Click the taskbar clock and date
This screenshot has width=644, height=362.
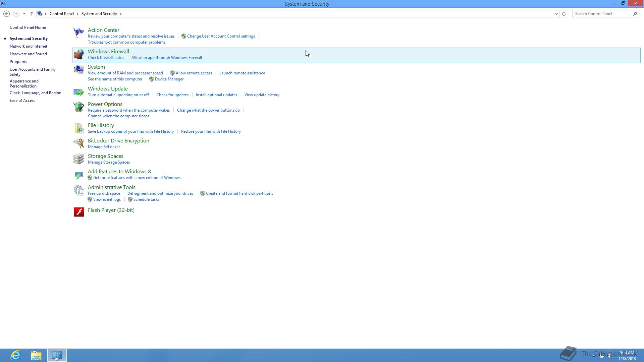tap(627, 356)
